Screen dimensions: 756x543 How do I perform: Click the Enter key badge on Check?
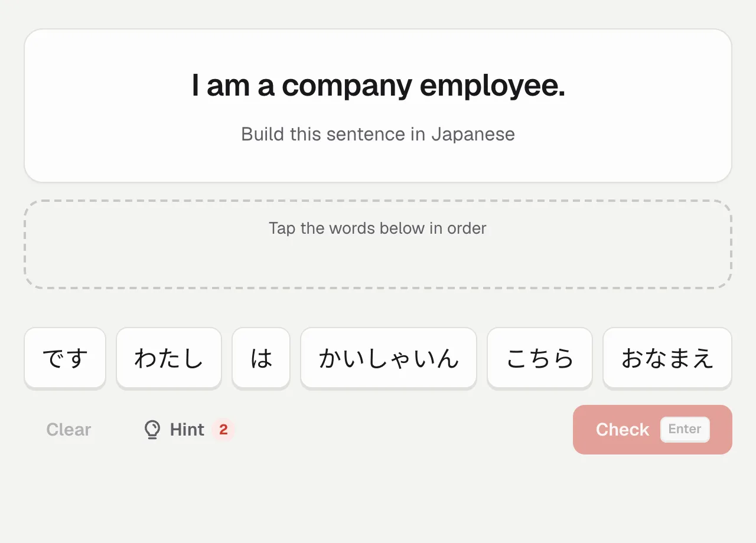coord(685,429)
